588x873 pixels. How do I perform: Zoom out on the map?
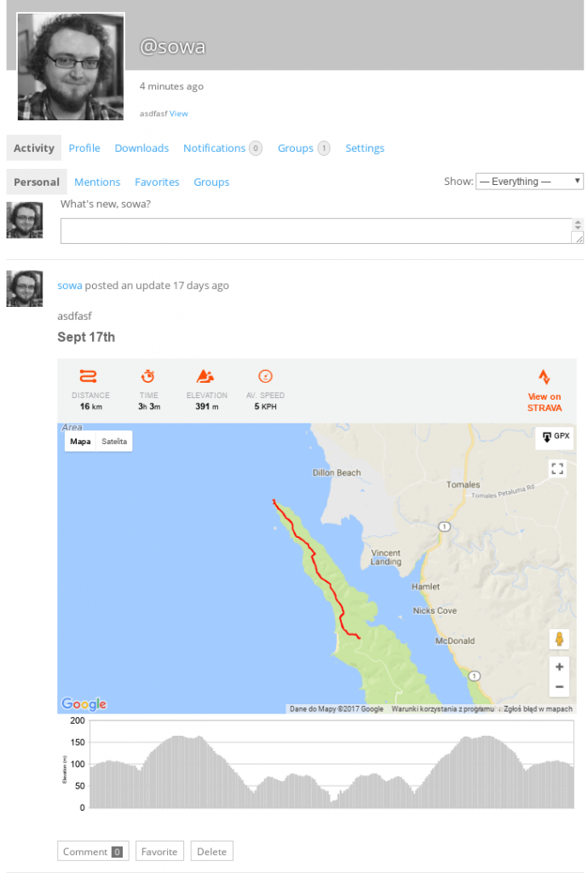click(559, 686)
